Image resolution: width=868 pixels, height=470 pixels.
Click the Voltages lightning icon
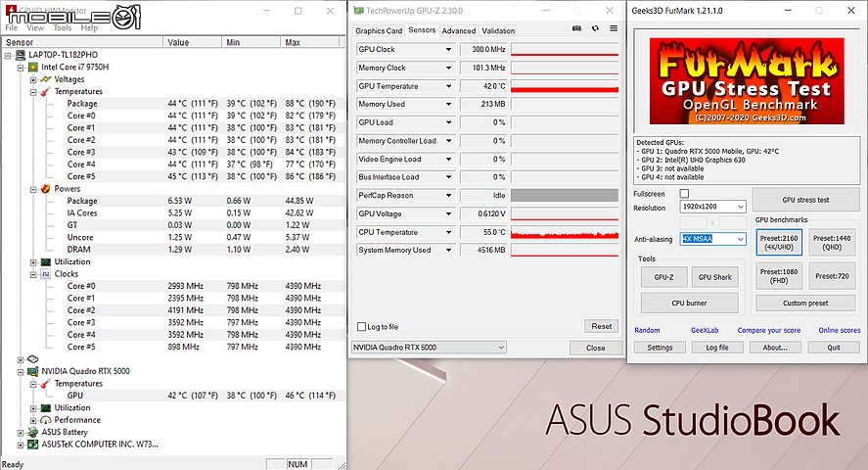pos(45,79)
